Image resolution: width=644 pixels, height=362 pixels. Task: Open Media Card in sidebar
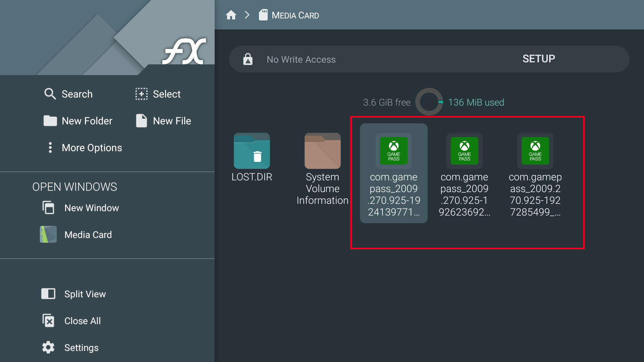coord(89,234)
